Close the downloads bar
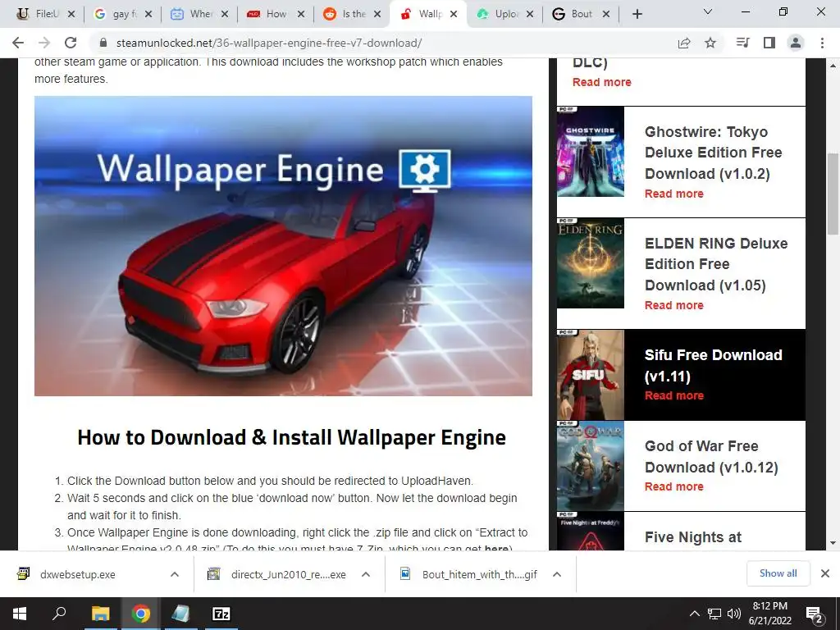The height and width of the screenshot is (630, 840). (x=825, y=573)
